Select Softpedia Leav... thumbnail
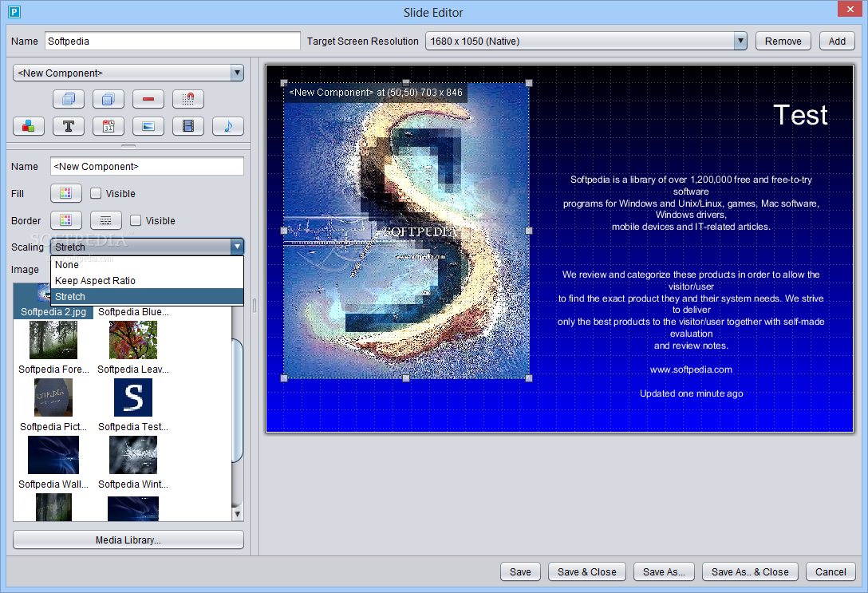Screen dimensions: 868x593 133,340
